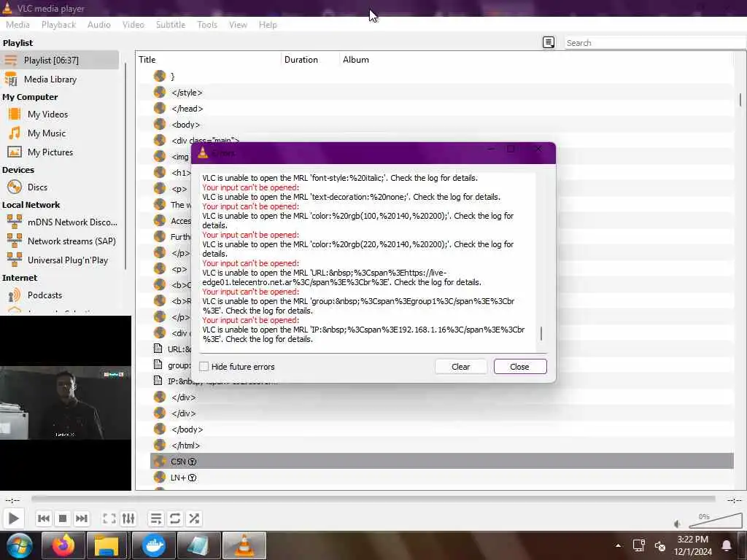The width and height of the screenshot is (747, 560).
Task: Click the Play button
Action: (x=14, y=518)
